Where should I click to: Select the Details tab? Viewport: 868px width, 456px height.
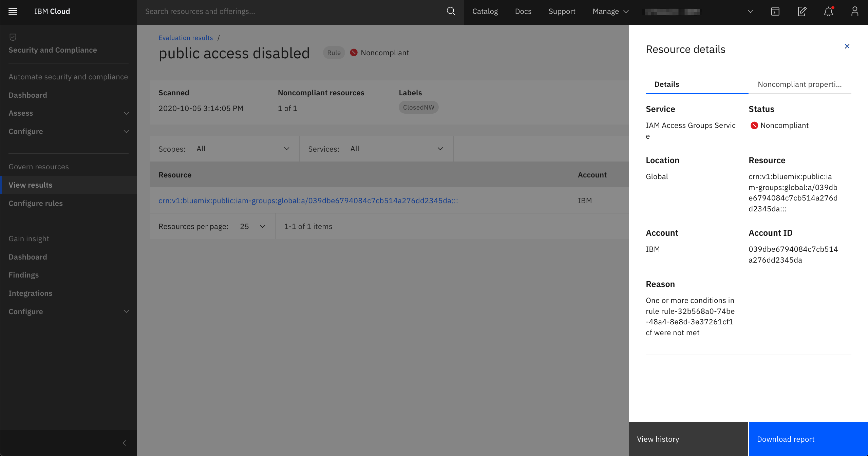666,84
